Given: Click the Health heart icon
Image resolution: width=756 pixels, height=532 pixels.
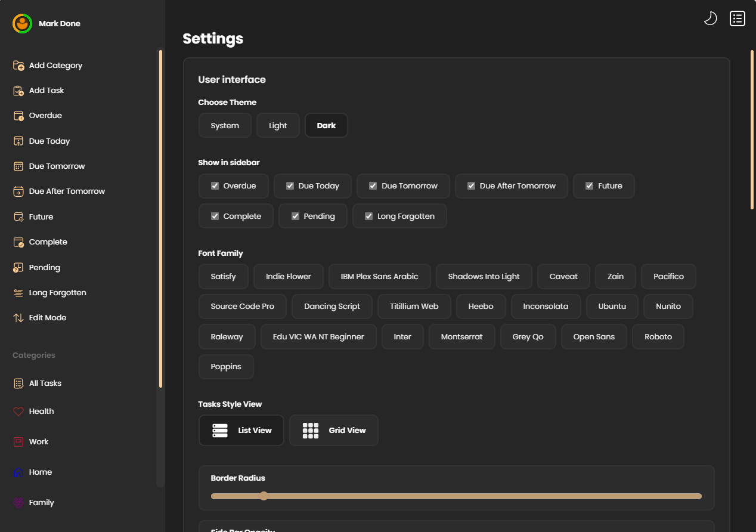Looking at the screenshot, I should [18, 412].
